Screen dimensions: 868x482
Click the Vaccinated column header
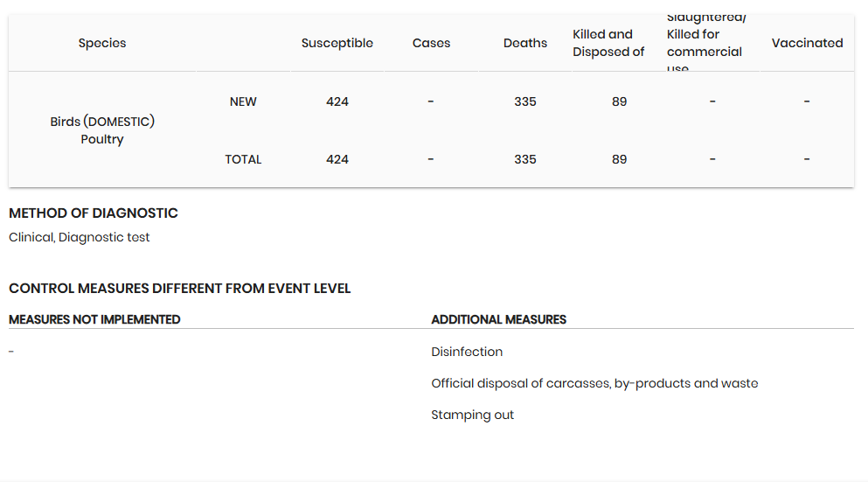pos(807,43)
